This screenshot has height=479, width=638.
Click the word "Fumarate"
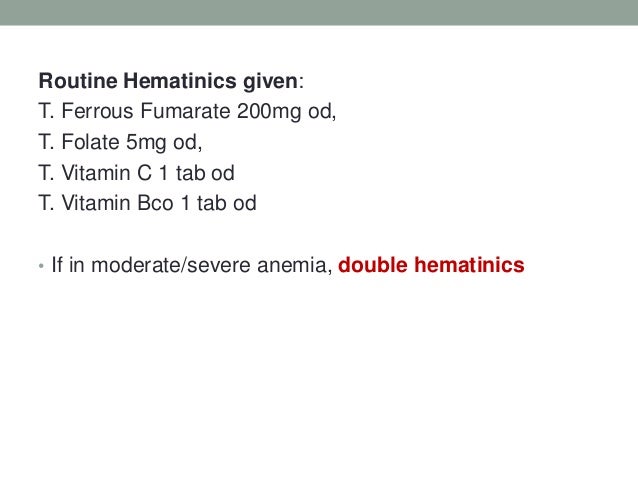pos(186,111)
